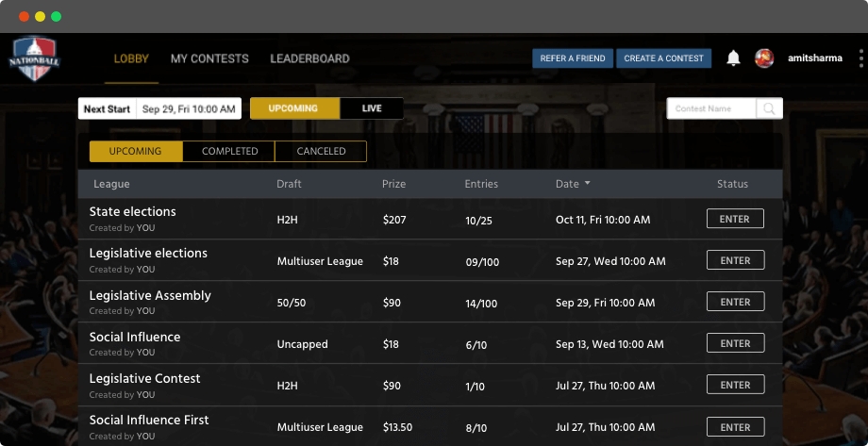Click the 50/50 draft type
The image size is (868, 446).
tap(292, 303)
